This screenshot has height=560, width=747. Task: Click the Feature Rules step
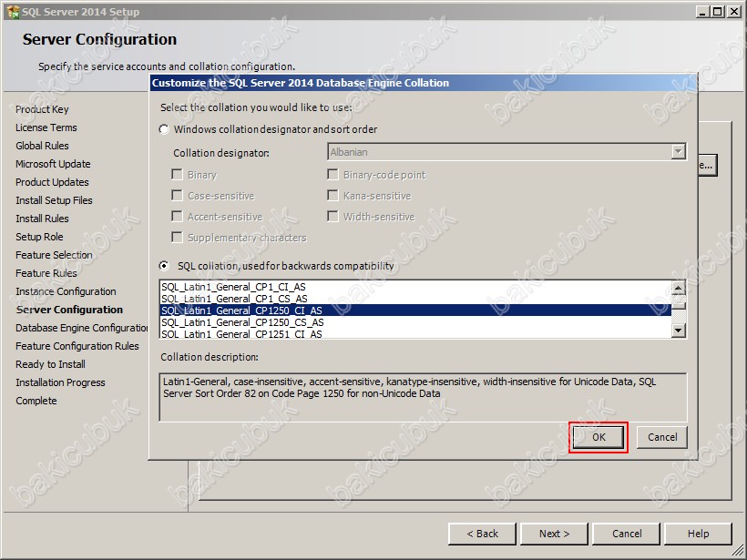pyautogui.click(x=46, y=273)
